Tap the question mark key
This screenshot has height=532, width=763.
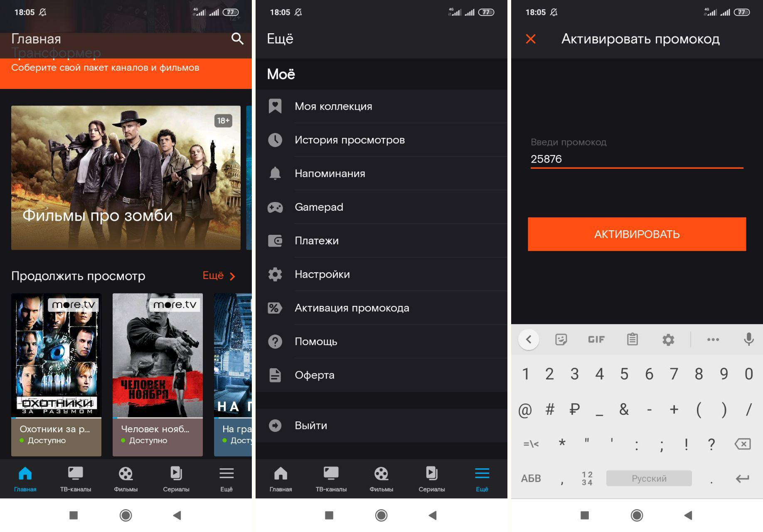[711, 444]
